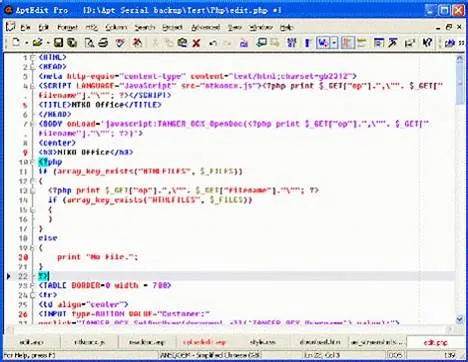Open the Format menu

[x=67, y=27]
